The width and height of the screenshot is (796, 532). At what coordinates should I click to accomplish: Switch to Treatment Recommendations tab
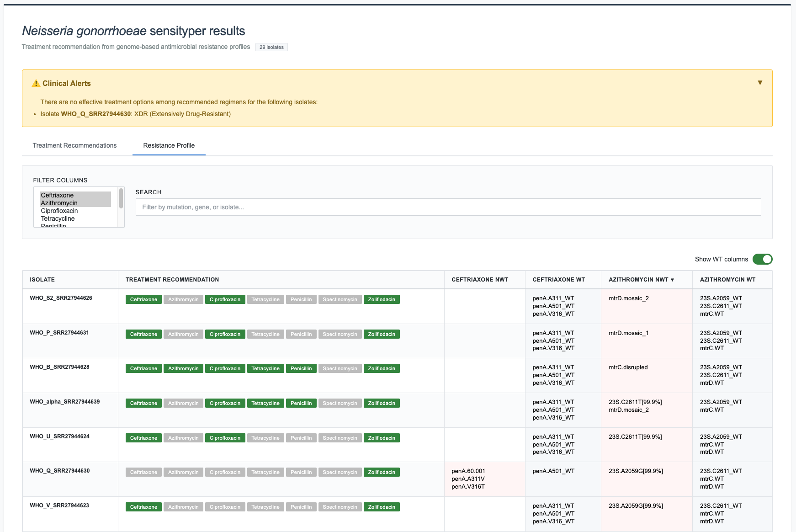(74, 145)
